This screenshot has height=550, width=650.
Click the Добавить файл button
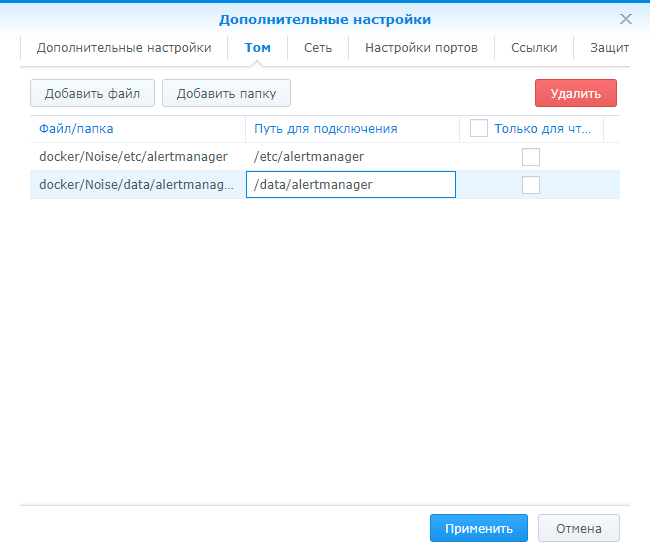[92, 94]
